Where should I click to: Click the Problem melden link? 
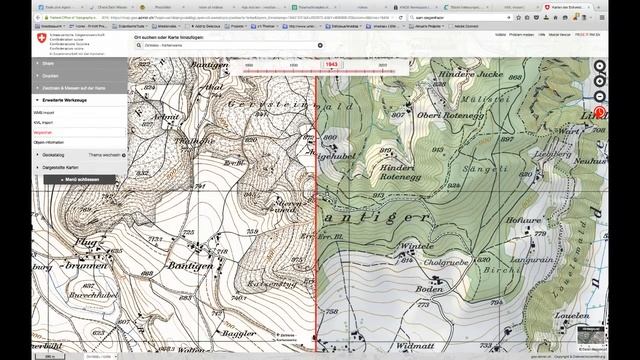pyautogui.click(x=522, y=35)
